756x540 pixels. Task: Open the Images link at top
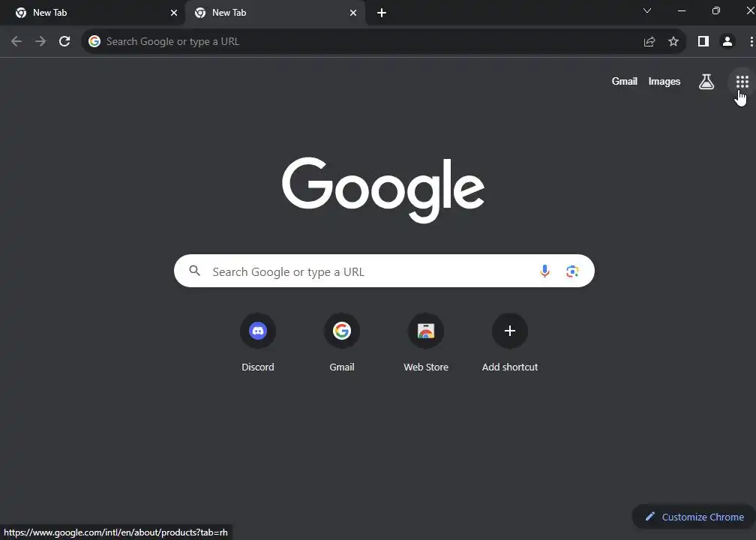point(664,82)
